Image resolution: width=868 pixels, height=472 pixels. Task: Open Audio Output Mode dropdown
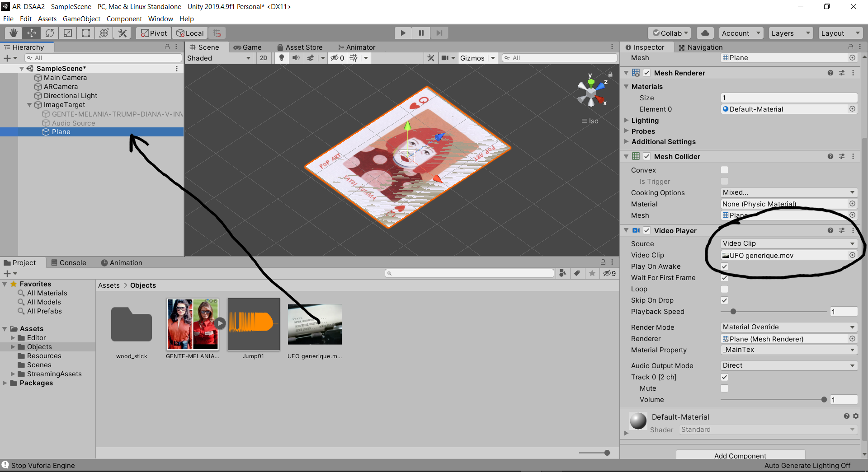pos(789,365)
